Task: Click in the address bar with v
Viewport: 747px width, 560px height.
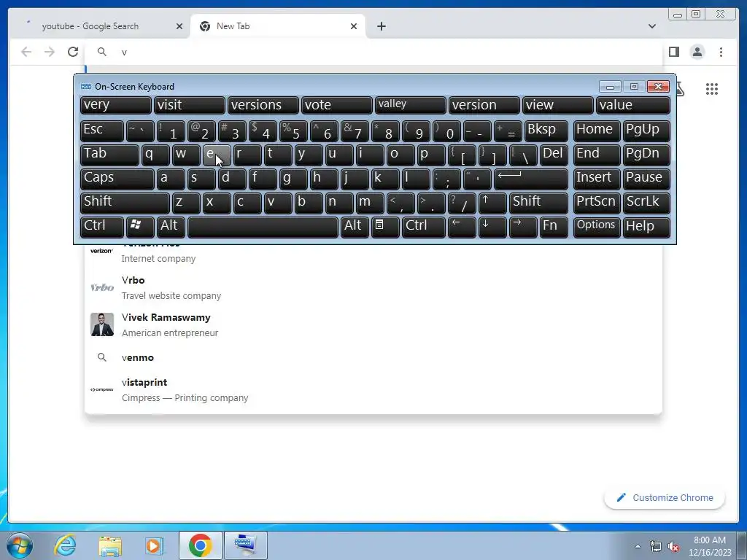Action: tap(374, 52)
